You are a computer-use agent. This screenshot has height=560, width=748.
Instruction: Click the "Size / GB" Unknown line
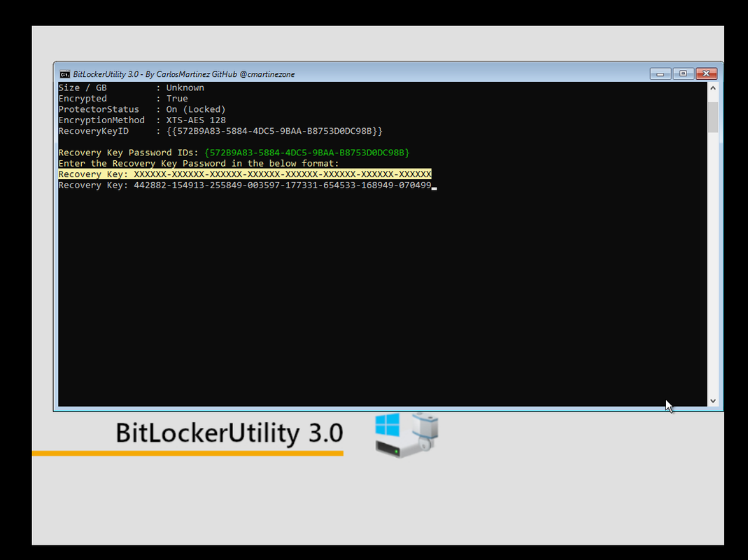click(131, 87)
